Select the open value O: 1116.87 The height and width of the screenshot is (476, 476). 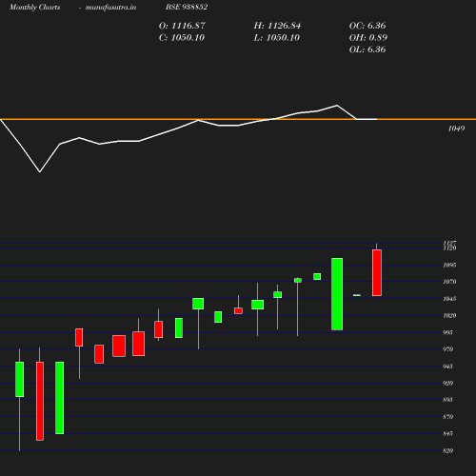click(182, 26)
